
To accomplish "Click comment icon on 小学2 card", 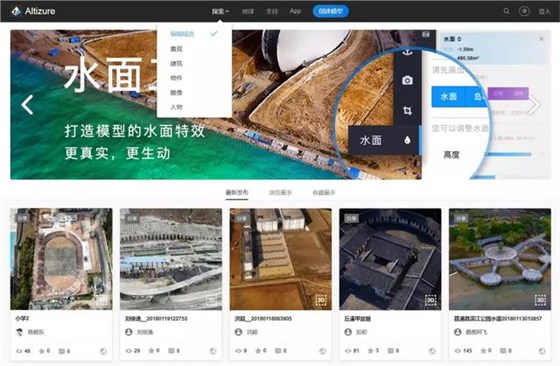I will [x=62, y=351].
